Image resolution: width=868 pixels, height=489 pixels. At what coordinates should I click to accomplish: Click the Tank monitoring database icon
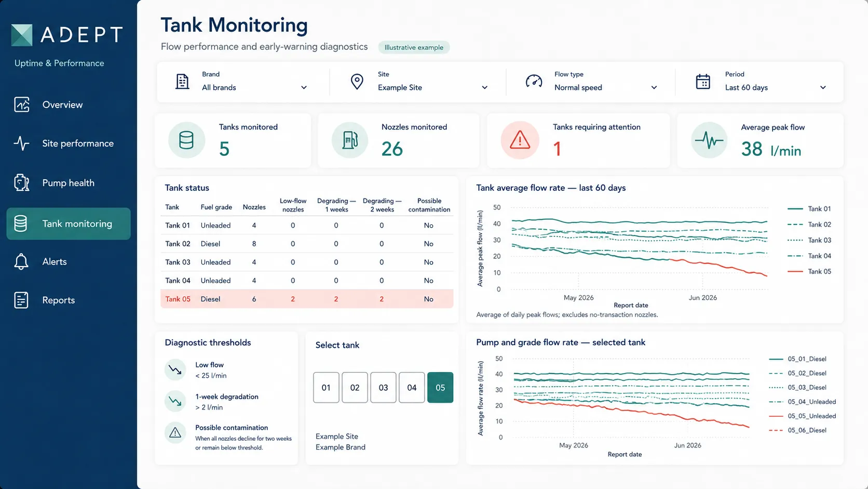[21, 223]
